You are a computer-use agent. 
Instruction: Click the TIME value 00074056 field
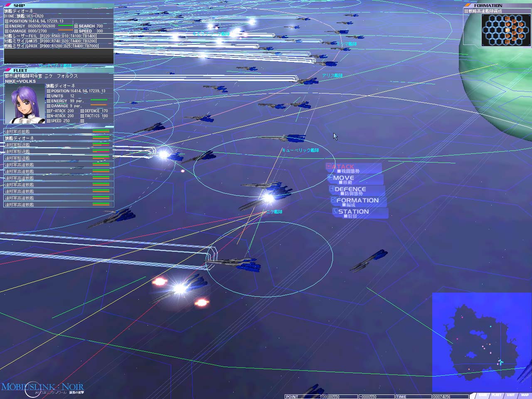[x=450, y=397]
